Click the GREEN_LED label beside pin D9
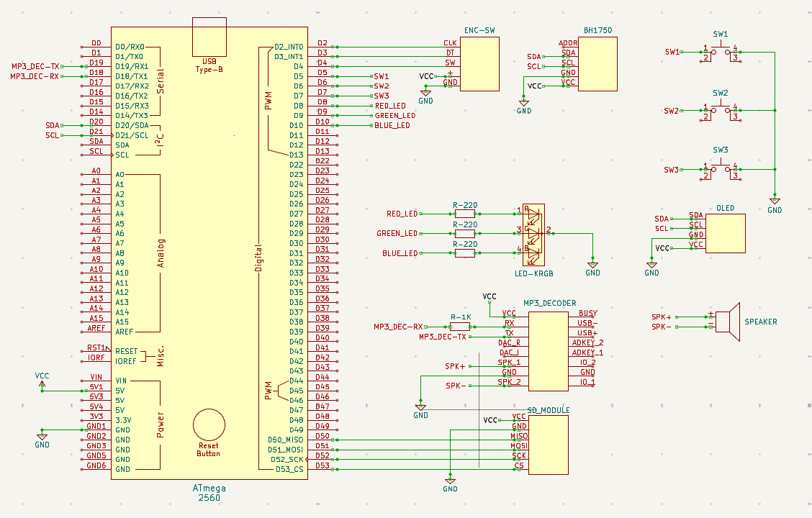 tap(395, 115)
